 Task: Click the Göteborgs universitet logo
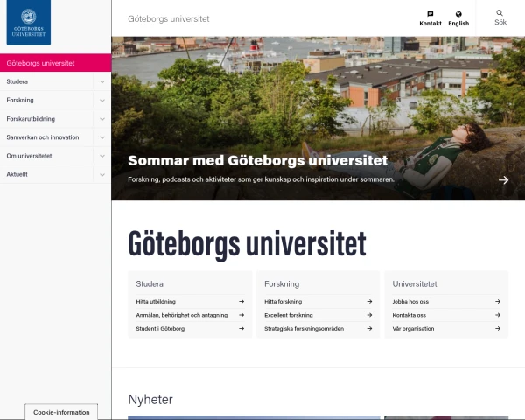pos(29,22)
